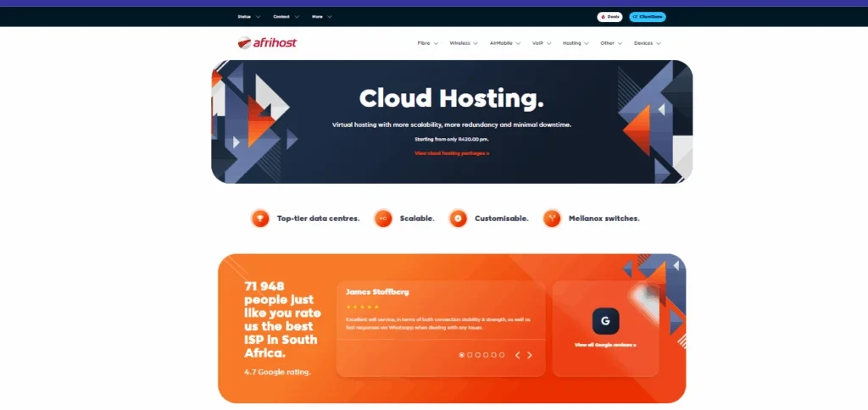
Task: Select the first review carousel dot
Action: tap(462, 355)
